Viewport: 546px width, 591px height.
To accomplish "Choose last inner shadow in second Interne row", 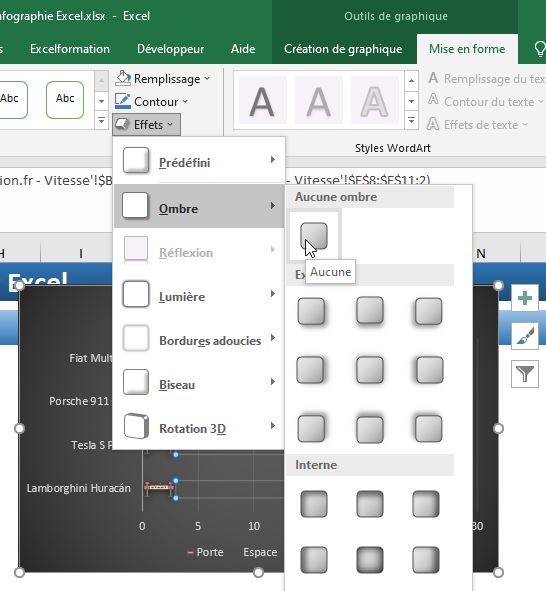I will (425, 560).
